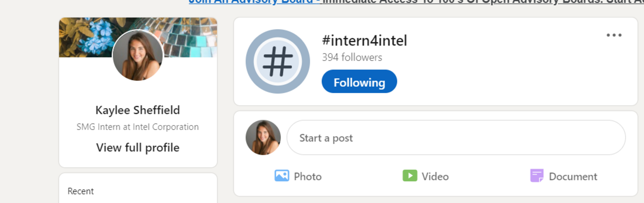Toggle the Following button for #intern4intel
Image resolution: width=644 pixels, height=203 pixels.
pyautogui.click(x=359, y=82)
